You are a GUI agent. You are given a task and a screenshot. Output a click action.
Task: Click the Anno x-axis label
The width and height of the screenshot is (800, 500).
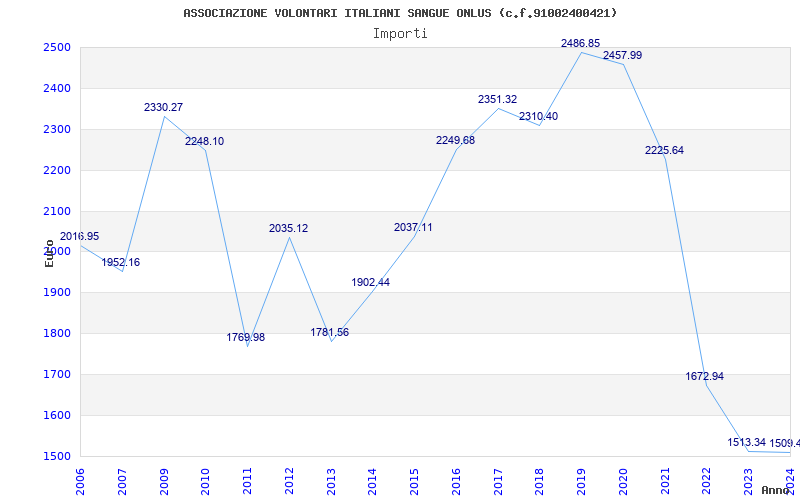[x=776, y=490]
